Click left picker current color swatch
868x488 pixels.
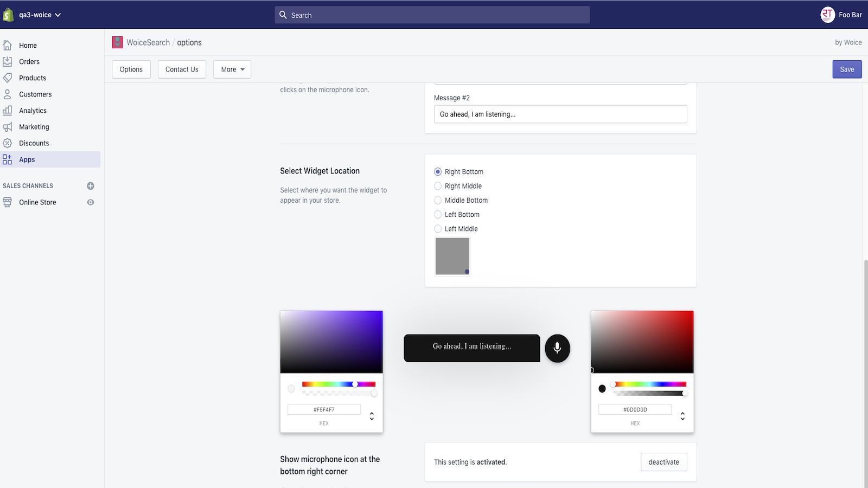291,389
